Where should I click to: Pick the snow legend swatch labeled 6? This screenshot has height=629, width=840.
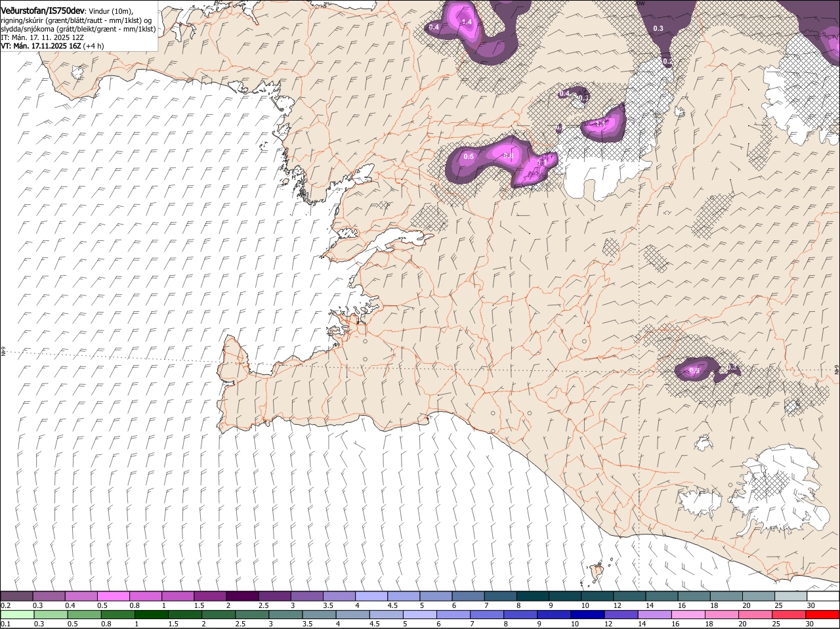[467, 596]
